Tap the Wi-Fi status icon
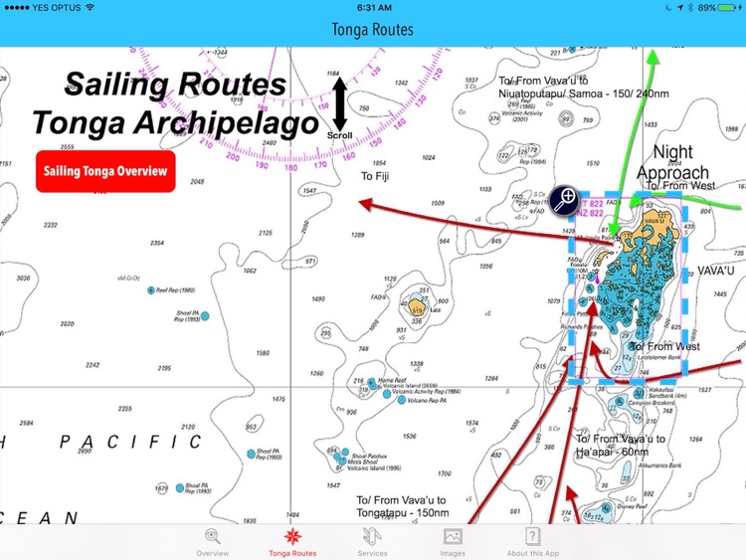The width and height of the screenshot is (746, 560). point(90,8)
